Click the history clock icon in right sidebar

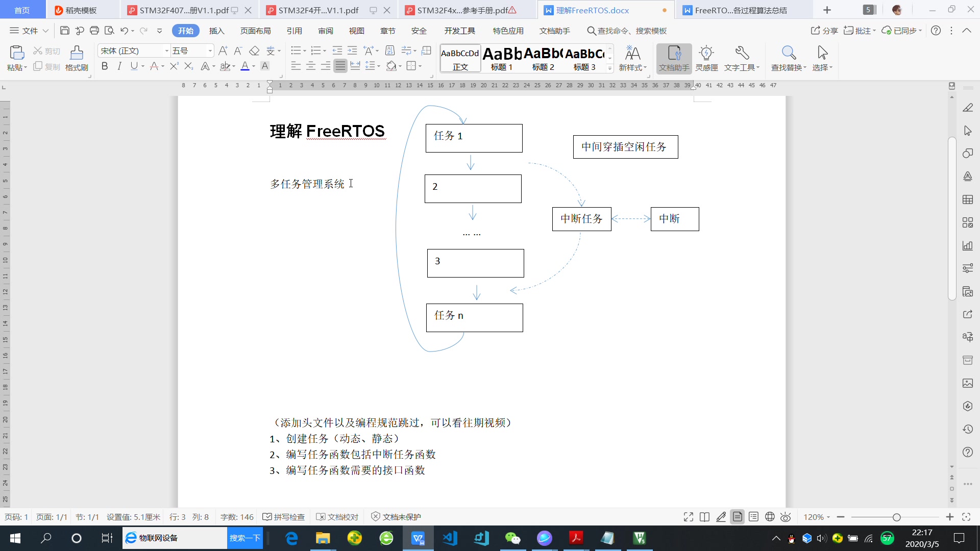[x=967, y=429]
